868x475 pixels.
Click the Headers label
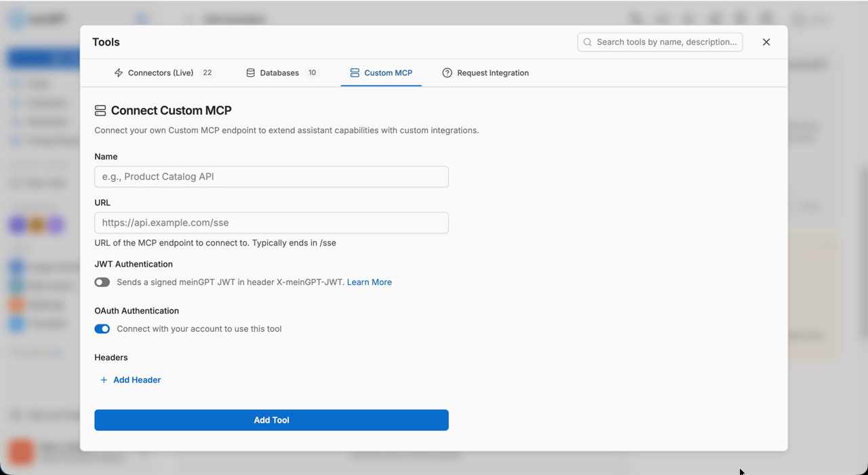(111, 358)
